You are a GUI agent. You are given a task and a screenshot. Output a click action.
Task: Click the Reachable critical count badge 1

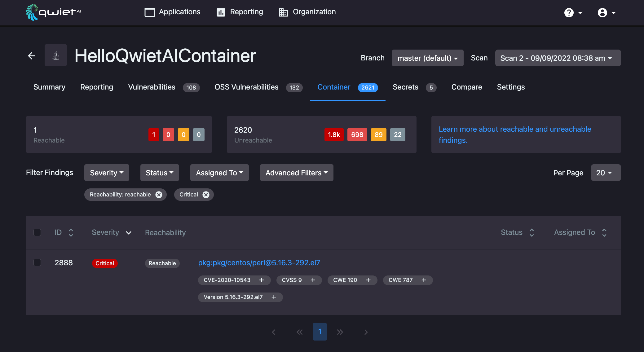tap(154, 134)
